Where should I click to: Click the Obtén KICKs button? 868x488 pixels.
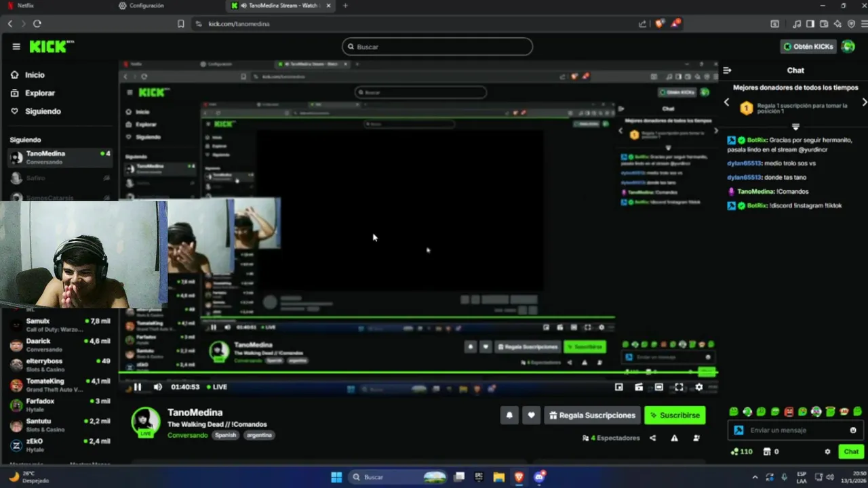tap(808, 47)
